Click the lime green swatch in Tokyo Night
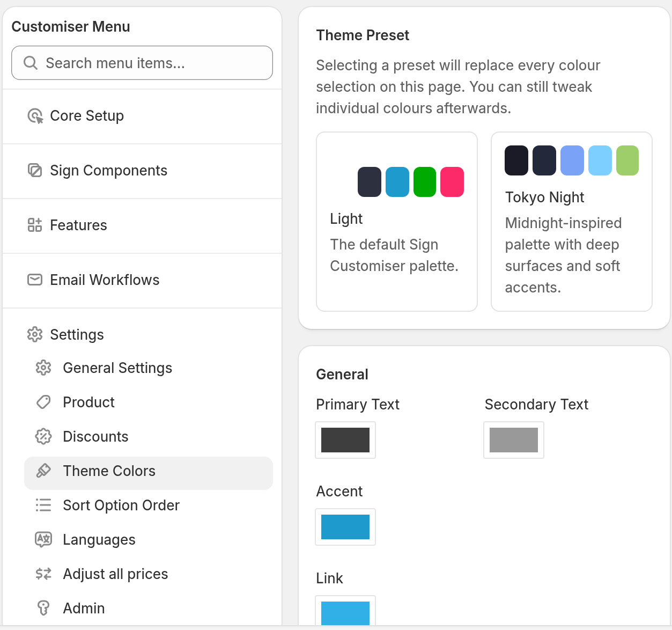 (627, 160)
